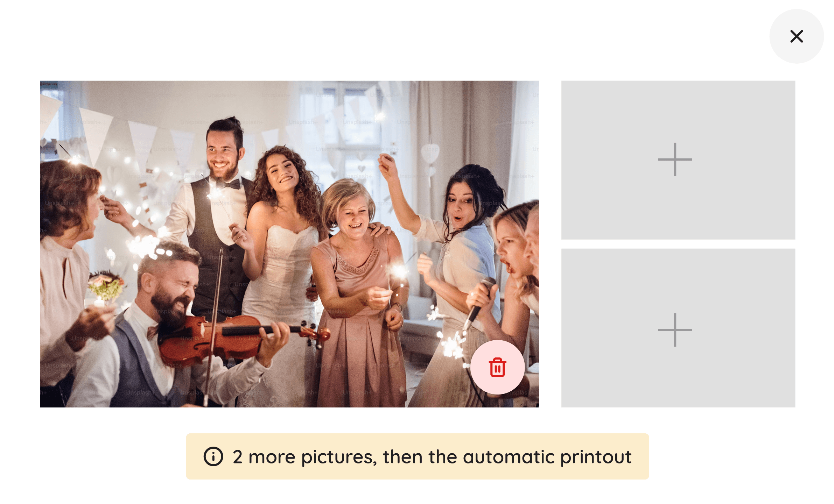Remove the photo using the pink circular button
Screen dimensions: 834x504
tap(497, 367)
